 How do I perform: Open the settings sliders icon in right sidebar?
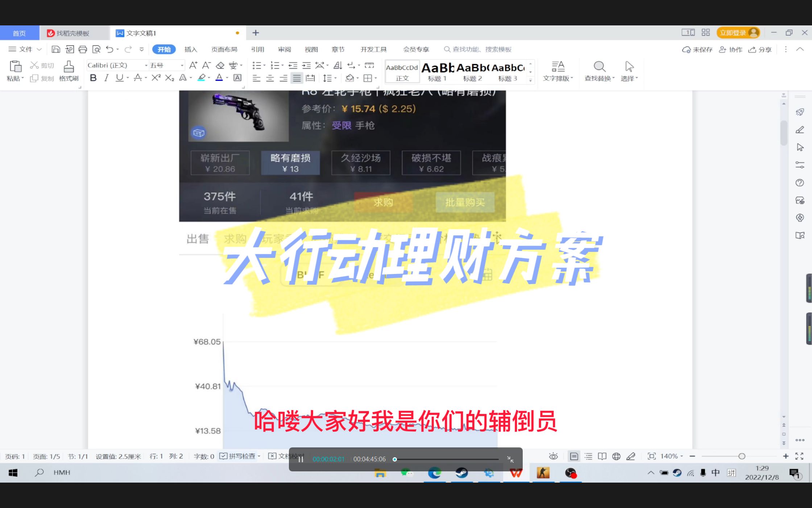pyautogui.click(x=800, y=165)
